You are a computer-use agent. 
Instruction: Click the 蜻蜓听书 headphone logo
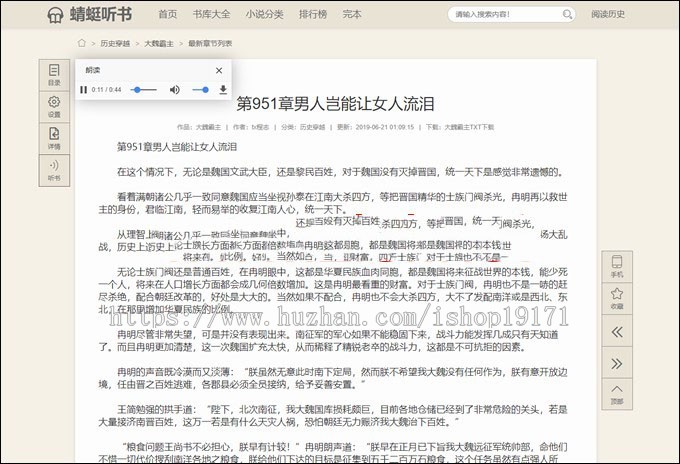(89, 14)
